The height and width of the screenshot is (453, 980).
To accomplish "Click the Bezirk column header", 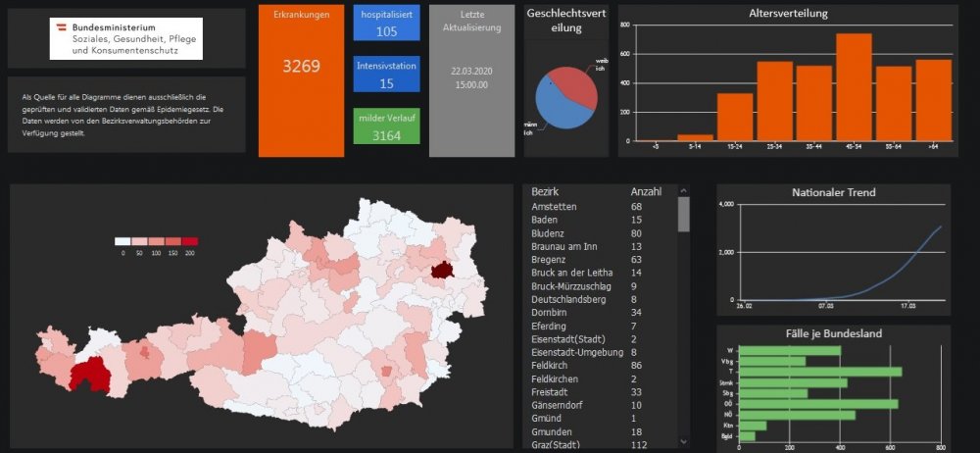I will tap(545, 191).
